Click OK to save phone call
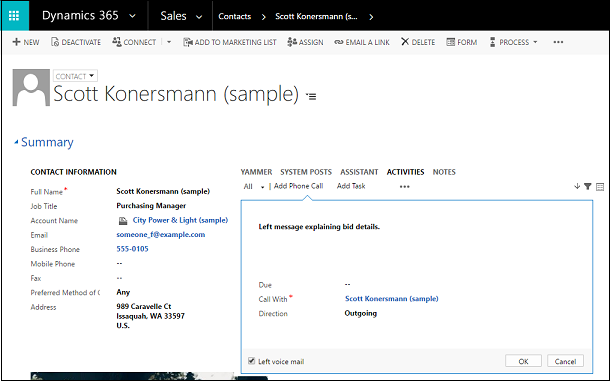 (523, 361)
